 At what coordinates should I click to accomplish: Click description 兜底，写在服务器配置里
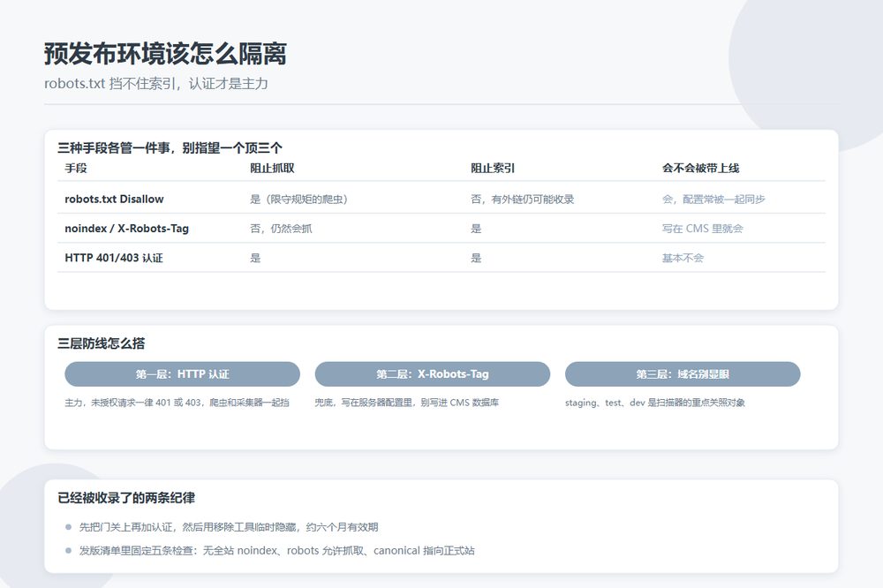coord(406,403)
